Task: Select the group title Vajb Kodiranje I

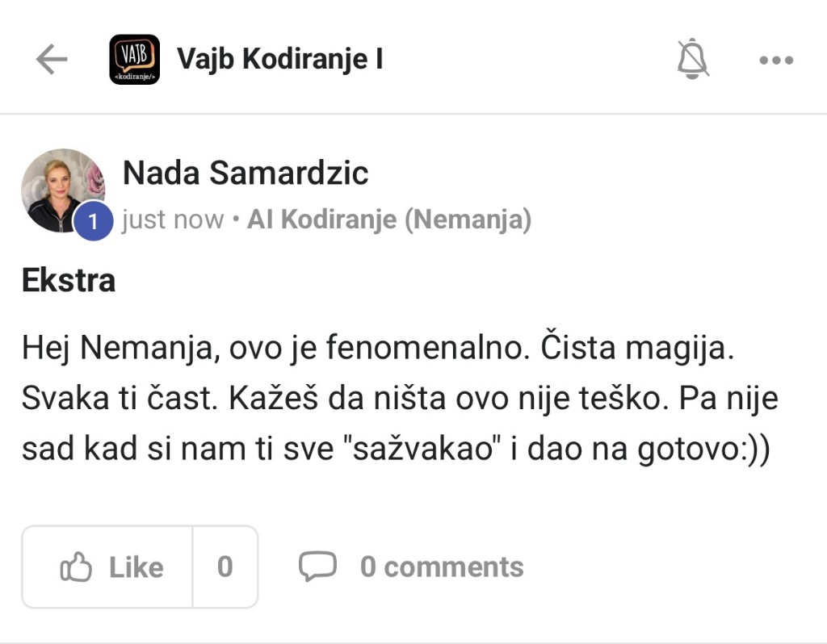Action: click(279, 58)
